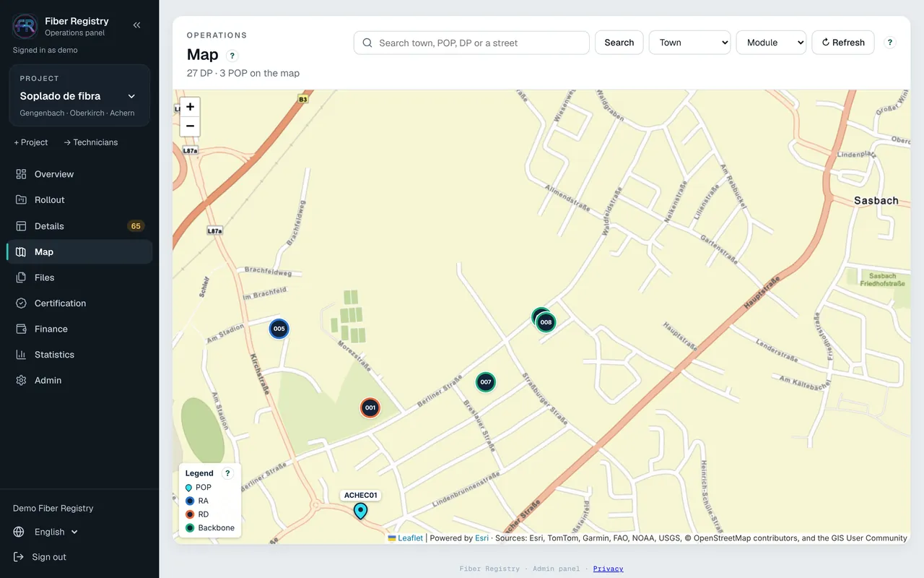Click the Fiber Registry logo icon
Image resolution: width=924 pixels, height=578 pixels.
click(25, 26)
